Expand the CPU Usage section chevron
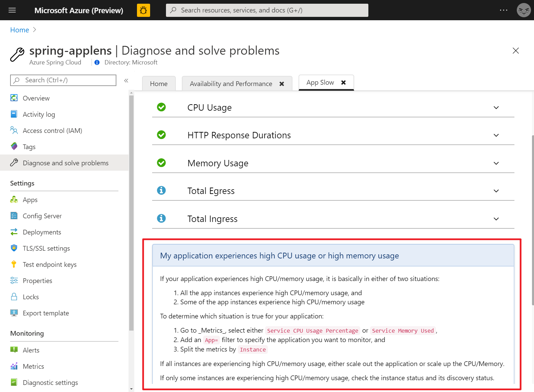The width and height of the screenshot is (534, 392). pyautogui.click(x=496, y=108)
